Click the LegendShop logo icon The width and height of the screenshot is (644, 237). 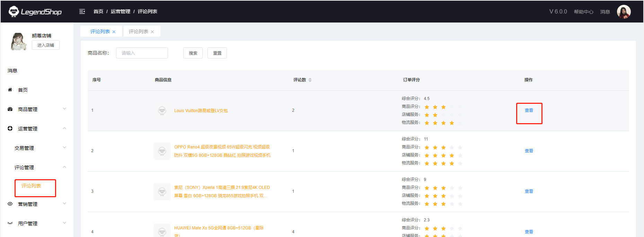tap(14, 11)
